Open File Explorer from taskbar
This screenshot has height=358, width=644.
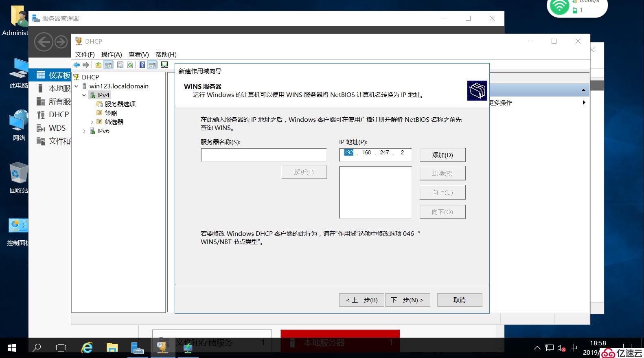point(112,348)
